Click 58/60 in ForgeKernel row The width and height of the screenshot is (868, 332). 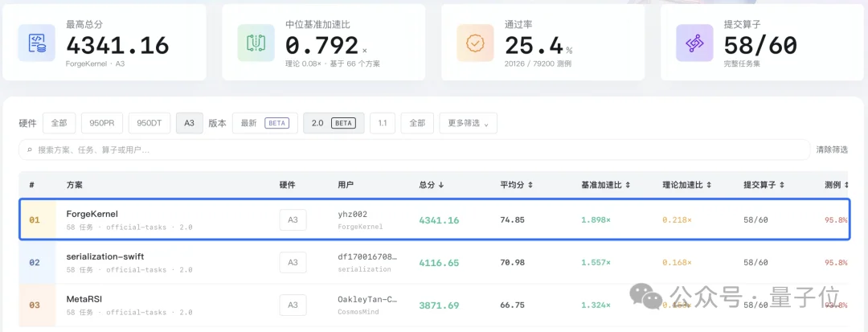[755, 219]
